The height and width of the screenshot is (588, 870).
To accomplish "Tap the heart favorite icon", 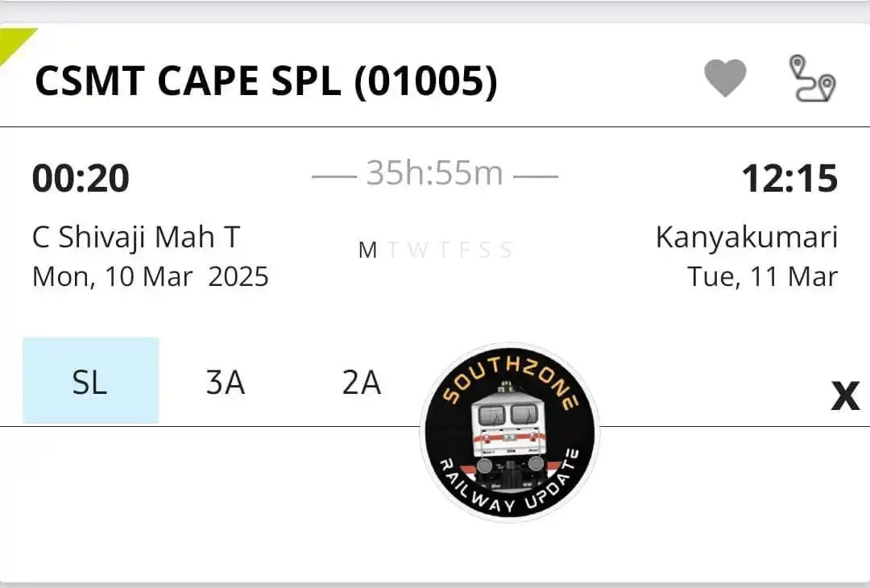I will [725, 78].
